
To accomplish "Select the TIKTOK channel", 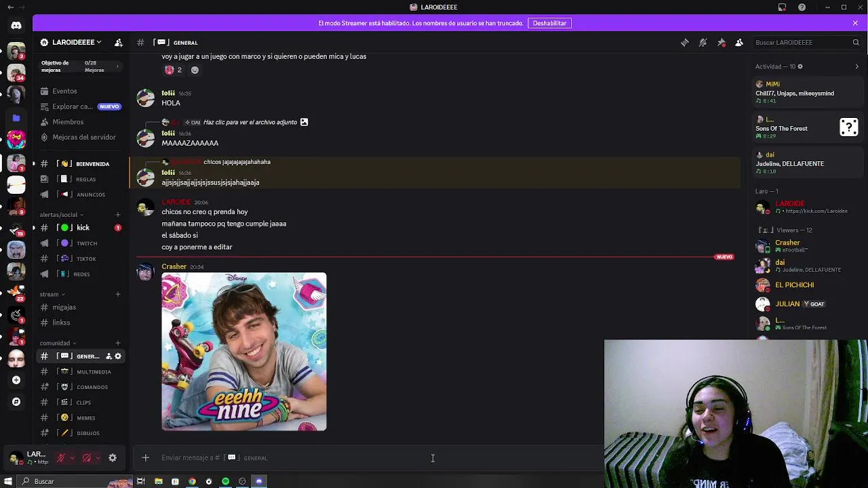I will 80,259.
